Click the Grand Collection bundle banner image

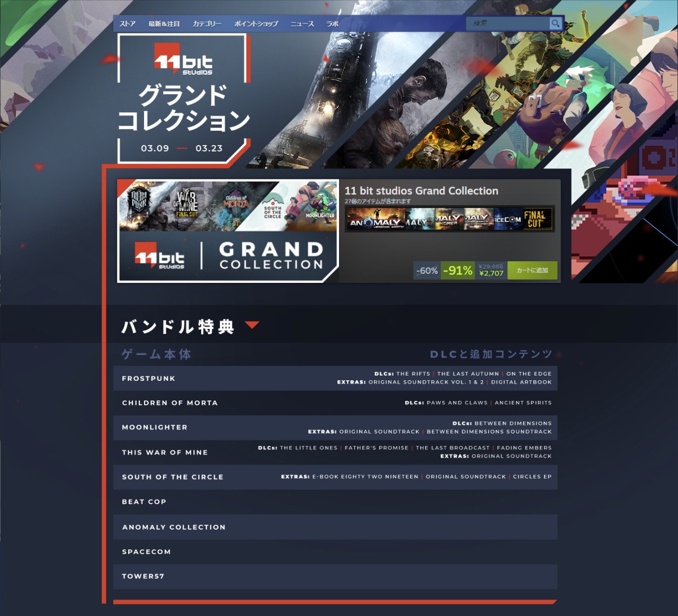pos(228,231)
